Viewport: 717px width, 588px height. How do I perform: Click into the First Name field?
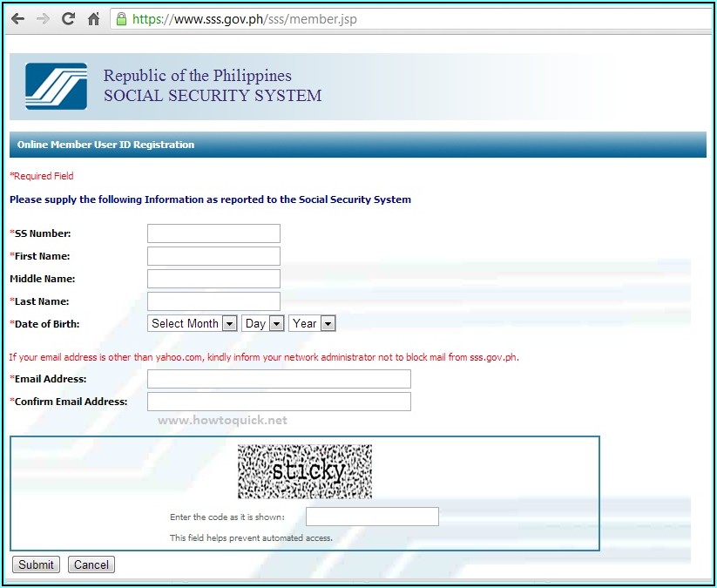[x=213, y=256]
